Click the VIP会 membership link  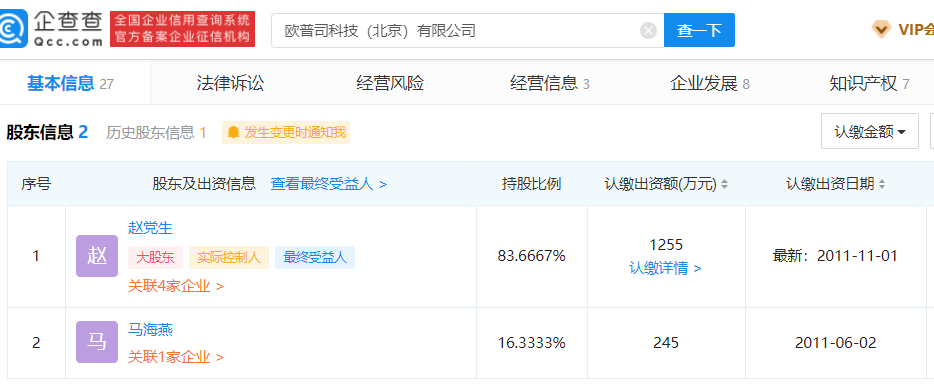[x=916, y=30]
